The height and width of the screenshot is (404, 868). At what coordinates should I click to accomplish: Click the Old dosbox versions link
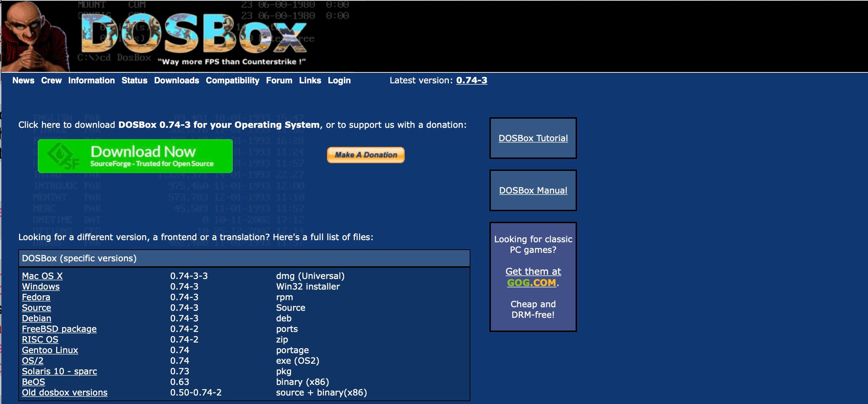[x=64, y=392]
